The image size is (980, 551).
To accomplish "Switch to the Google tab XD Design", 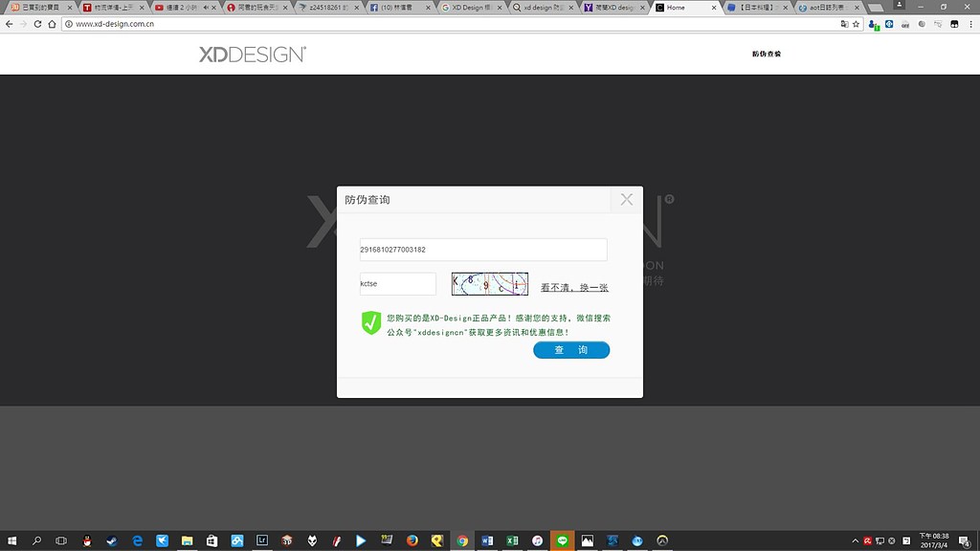I will point(472,8).
